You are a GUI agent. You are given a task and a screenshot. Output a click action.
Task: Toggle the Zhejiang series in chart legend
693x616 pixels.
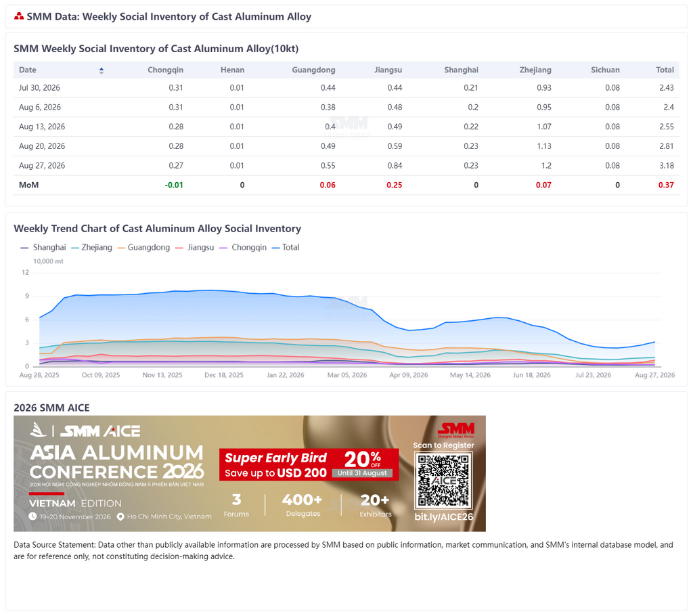[92, 247]
